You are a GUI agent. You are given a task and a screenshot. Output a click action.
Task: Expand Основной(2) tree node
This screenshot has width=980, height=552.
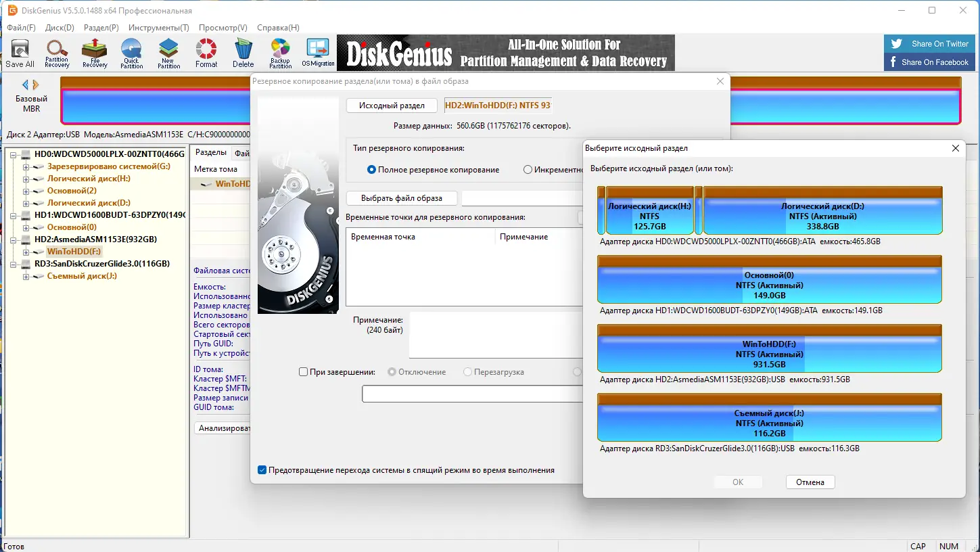pos(26,191)
